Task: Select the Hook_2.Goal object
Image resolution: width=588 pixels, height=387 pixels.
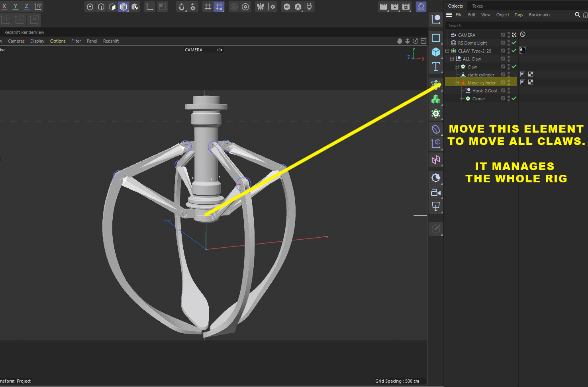Action: [x=484, y=91]
